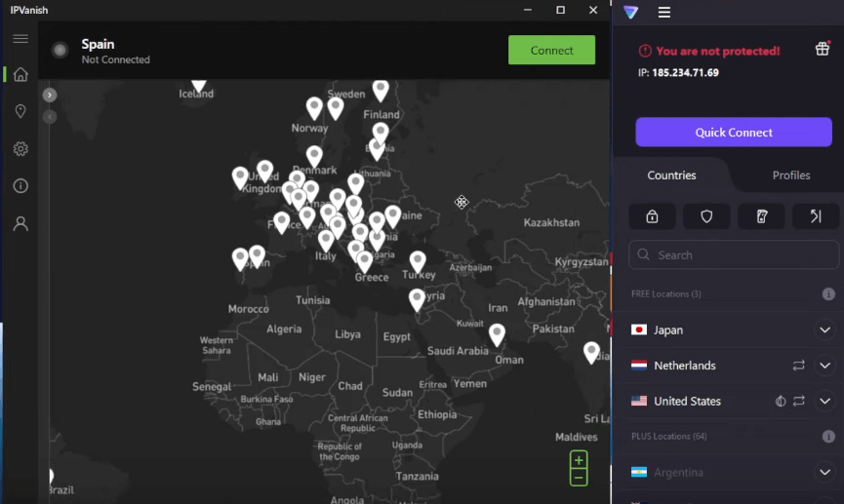Show info for FREE Locations
The image size is (844, 504).
tap(828, 293)
